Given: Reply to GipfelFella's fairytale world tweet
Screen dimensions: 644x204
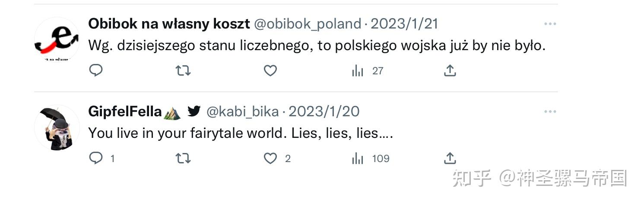Looking at the screenshot, I should coord(102,159).
